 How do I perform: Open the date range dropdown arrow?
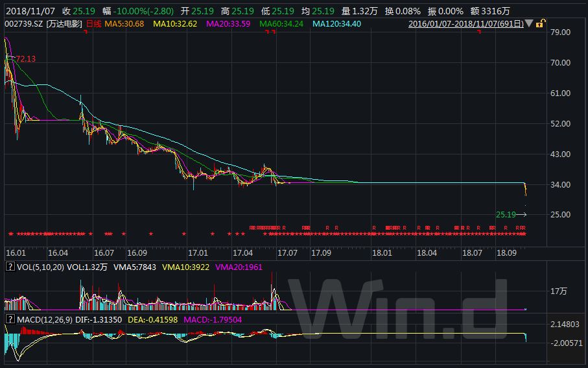click(528, 24)
